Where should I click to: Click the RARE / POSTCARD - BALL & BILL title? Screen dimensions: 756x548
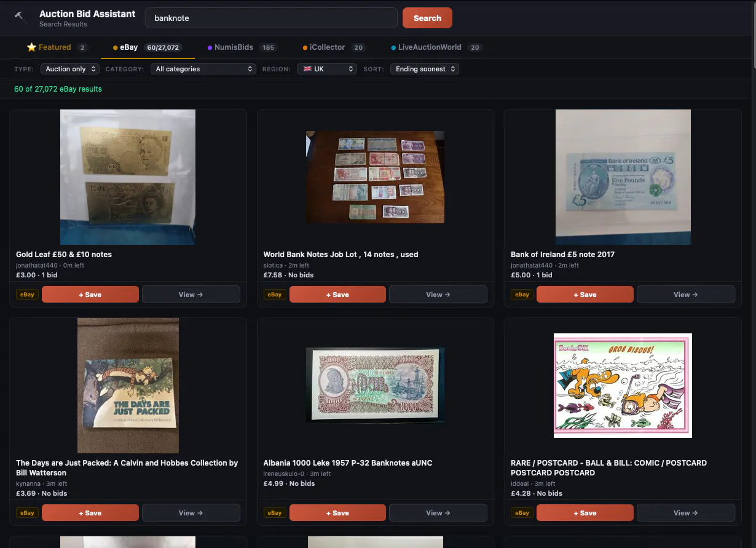click(x=608, y=468)
